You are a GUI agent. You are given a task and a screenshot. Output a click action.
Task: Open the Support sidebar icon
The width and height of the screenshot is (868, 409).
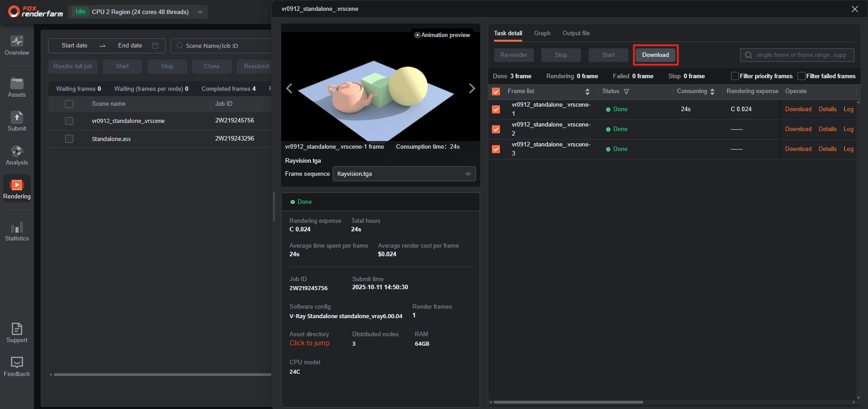click(x=17, y=333)
